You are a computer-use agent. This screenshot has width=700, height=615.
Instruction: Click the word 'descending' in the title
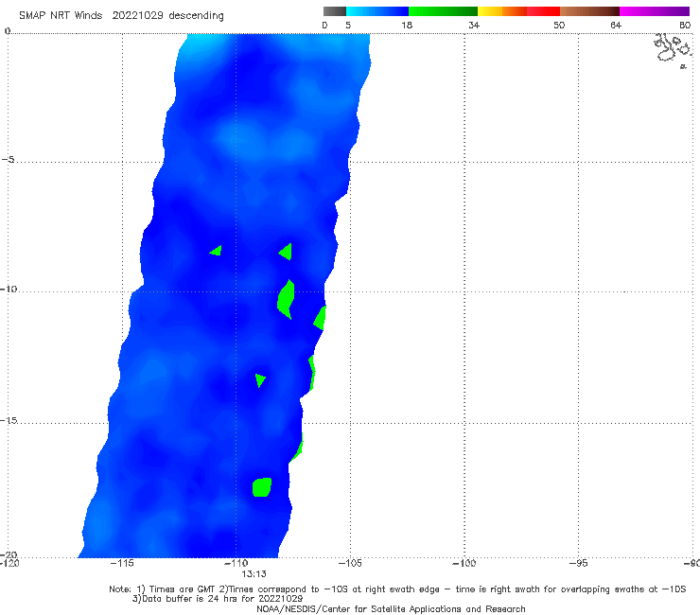click(196, 16)
